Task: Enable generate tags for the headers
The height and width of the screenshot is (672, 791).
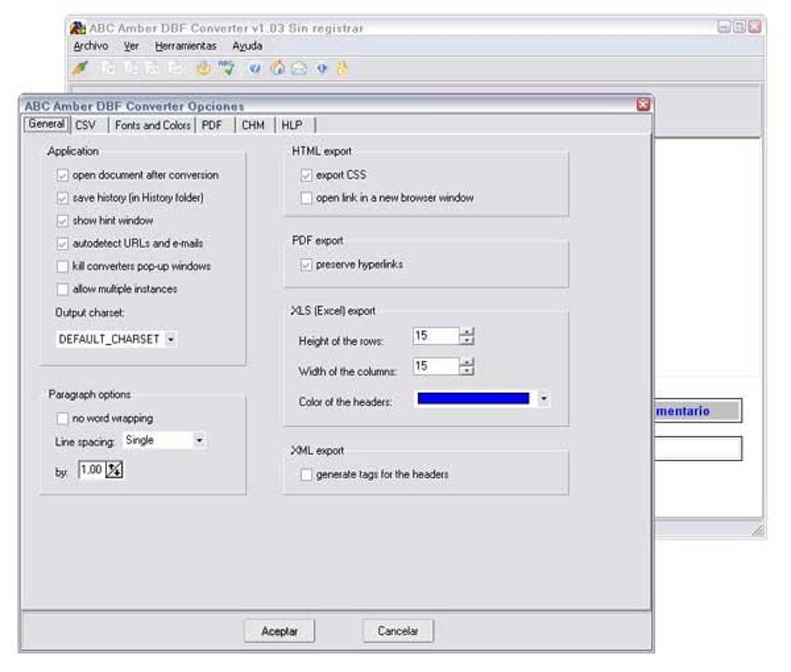Action: pos(306,475)
